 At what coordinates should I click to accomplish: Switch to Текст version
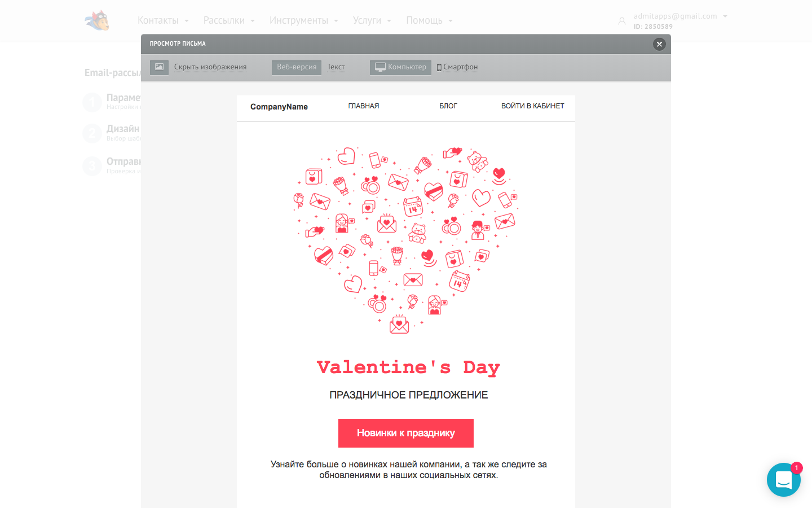336,67
